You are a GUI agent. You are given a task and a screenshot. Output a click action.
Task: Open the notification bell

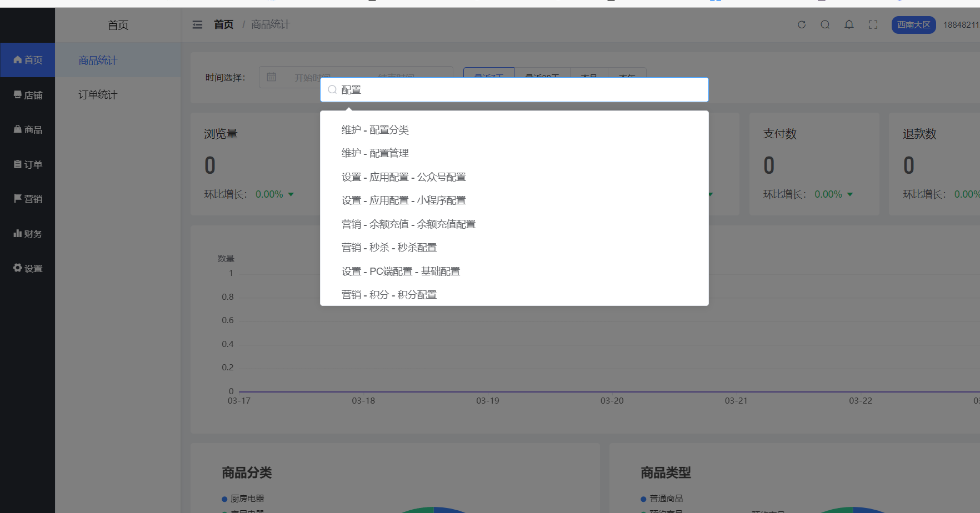click(x=849, y=24)
